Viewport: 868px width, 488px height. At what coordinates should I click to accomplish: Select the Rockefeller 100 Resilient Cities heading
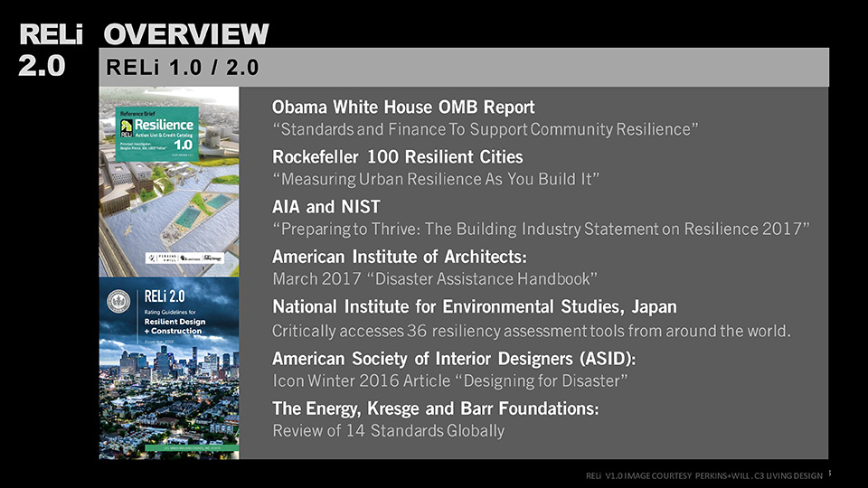click(x=397, y=156)
